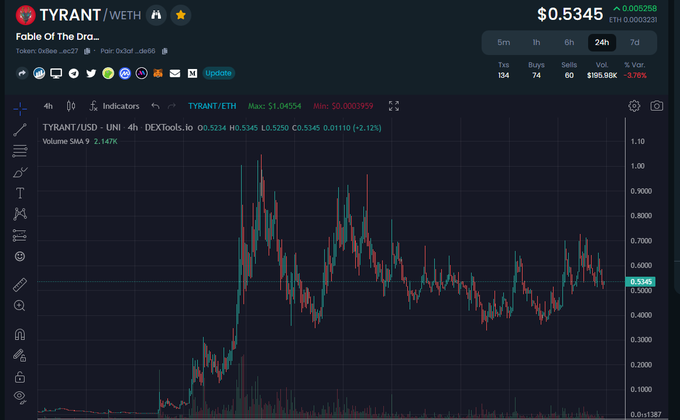Open the blue bar chart explorer icon
The image size is (680, 420).
tap(39, 73)
